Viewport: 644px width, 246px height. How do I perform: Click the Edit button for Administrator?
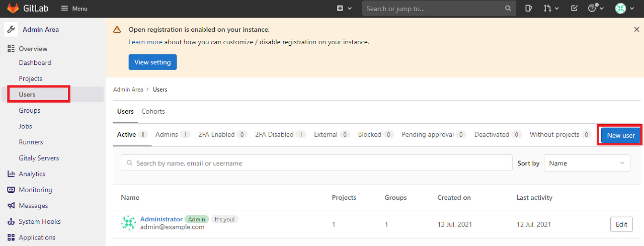click(x=621, y=224)
